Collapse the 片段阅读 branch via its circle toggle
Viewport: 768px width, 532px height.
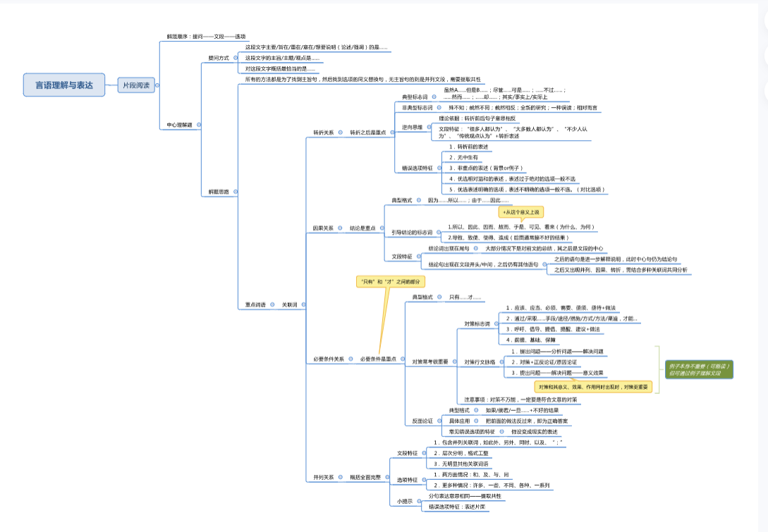point(158,85)
